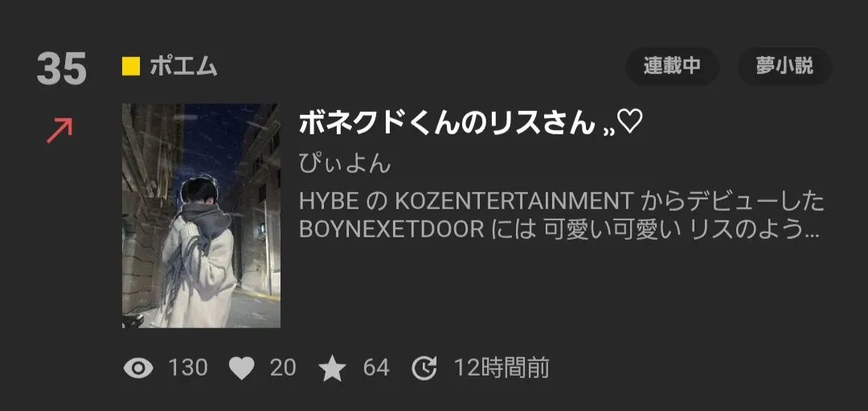The image size is (868, 411).
Task: Click the ranking number 35
Action: [61, 68]
